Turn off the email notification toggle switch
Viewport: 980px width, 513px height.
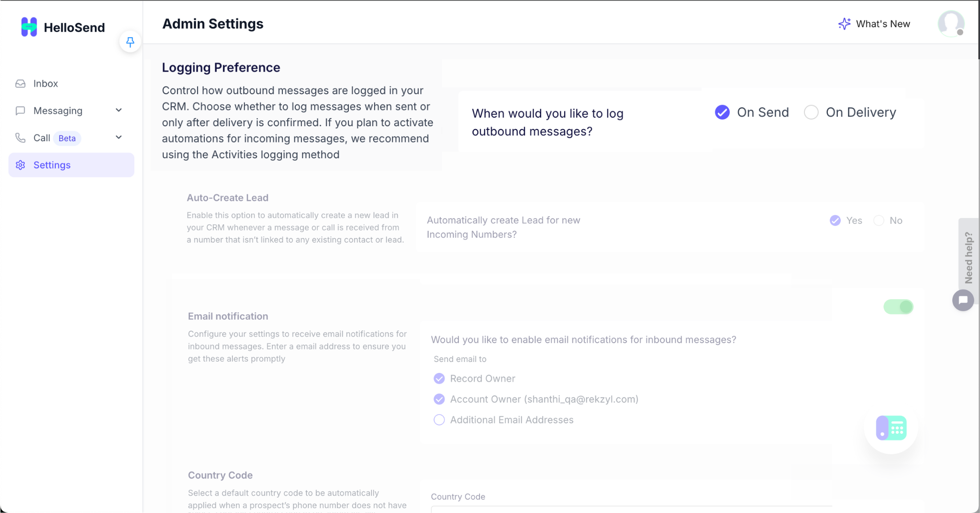[898, 306]
